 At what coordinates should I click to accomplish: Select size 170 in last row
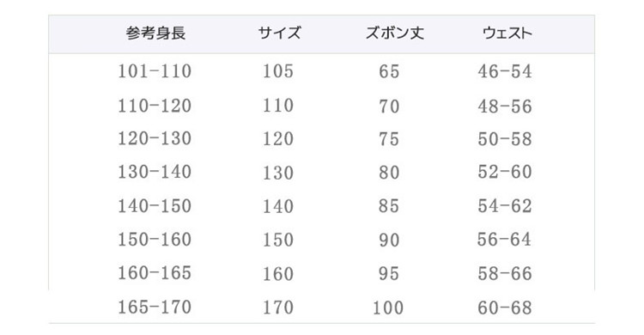[278, 308]
